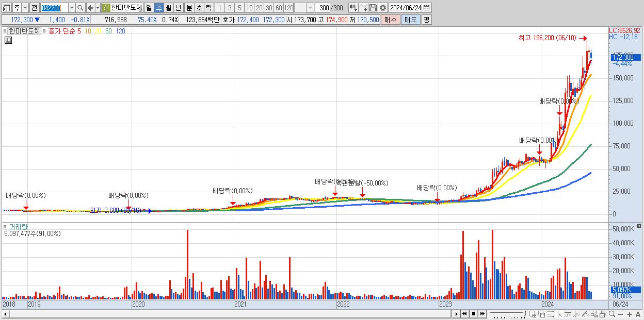This screenshot has width=644, height=320.
Task: Click the magnifier zoom icon in bottom toolbar
Action: 612,314
